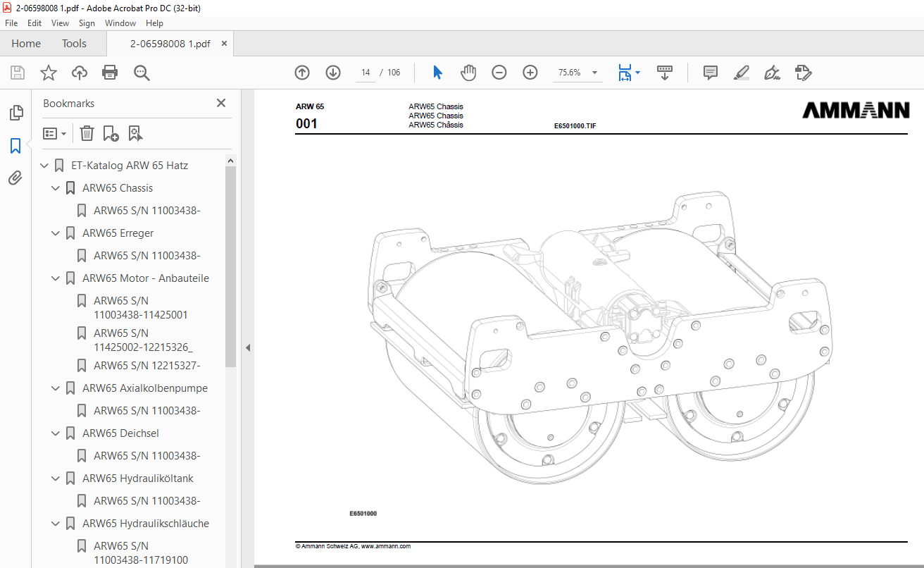This screenshot has width=924, height=568.
Task: Close the 2-06598008 1.pdf tab
Action: point(225,43)
